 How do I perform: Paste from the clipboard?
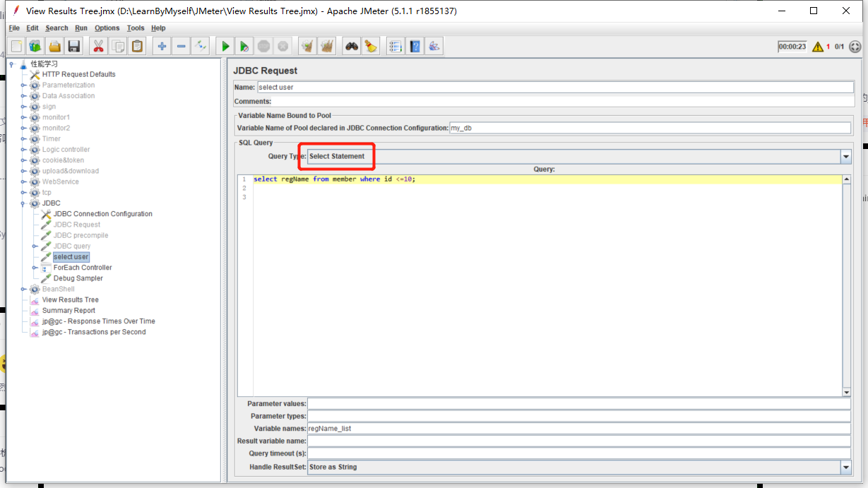137,47
